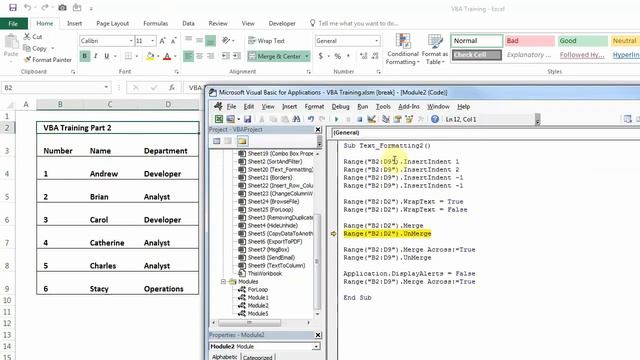Toggle Bold formatting in Excel ribbon

(x=85, y=56)
